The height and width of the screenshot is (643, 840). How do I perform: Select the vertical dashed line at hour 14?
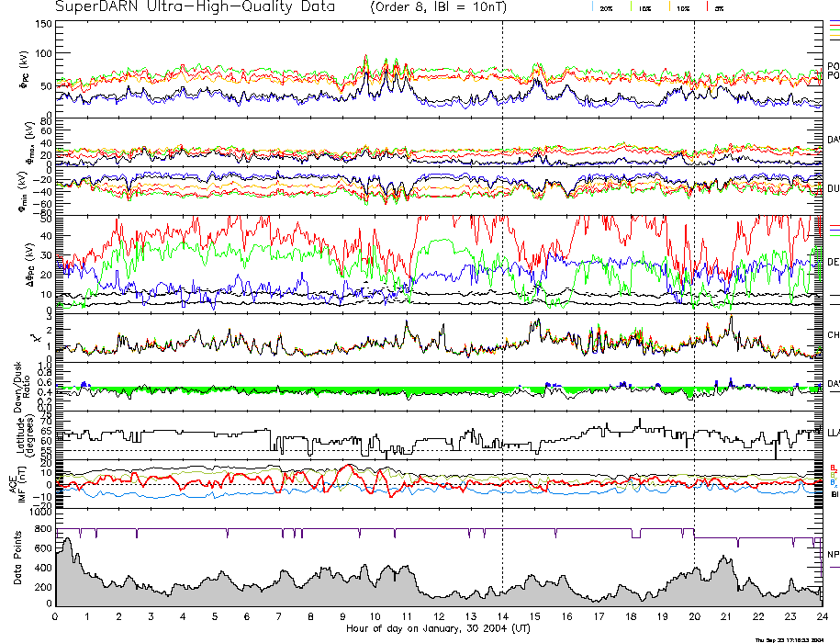(x=503, y=276)
